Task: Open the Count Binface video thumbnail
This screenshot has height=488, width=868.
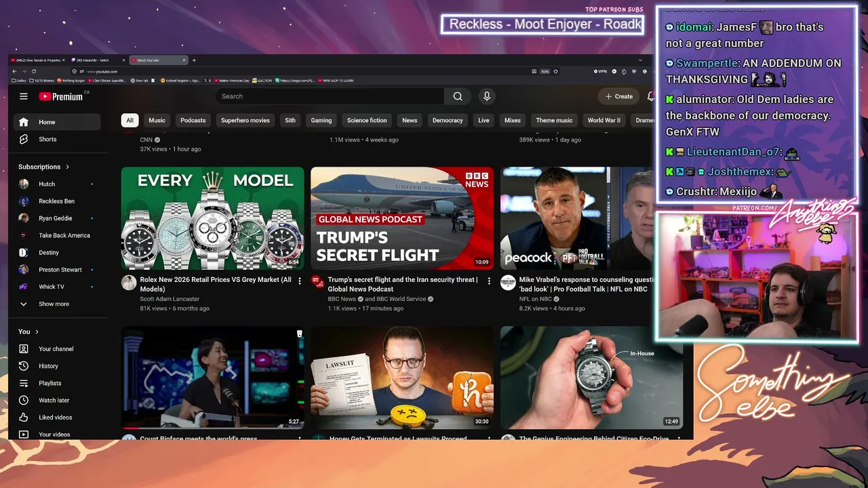Action: click(213, 378)
